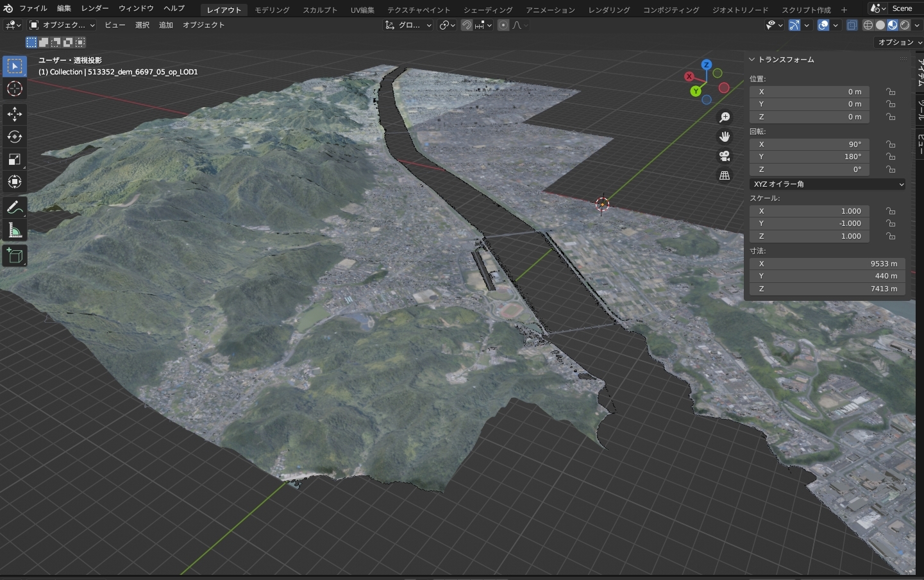924x580 pixels.
Task: Open the 追加 menu in viewport header
Action: coord(166,25)
